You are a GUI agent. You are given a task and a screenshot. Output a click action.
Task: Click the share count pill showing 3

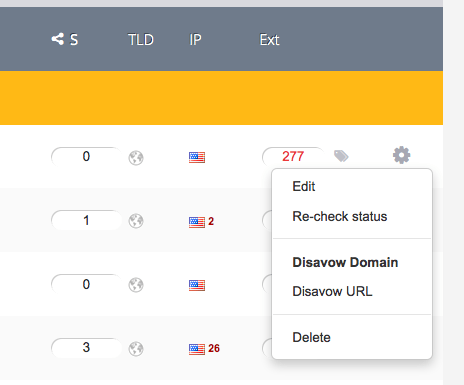[86, 348]
